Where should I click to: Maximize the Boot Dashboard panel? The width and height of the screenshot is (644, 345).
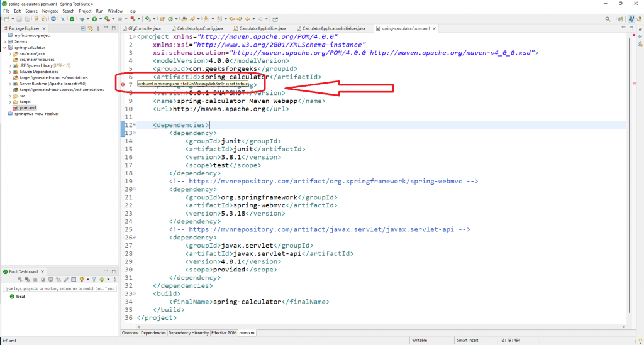click(114, 271)
